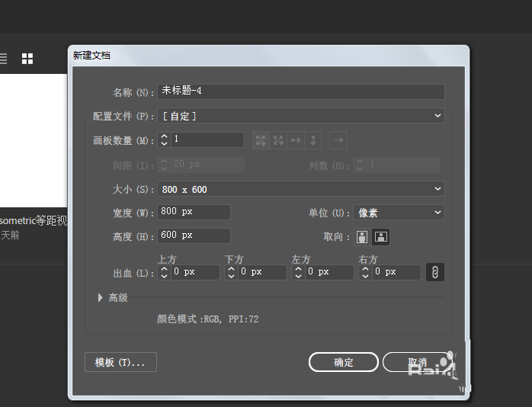Click the 取消 Cancel button
Viewport: 532px width, 407px height.
[418, 362]
